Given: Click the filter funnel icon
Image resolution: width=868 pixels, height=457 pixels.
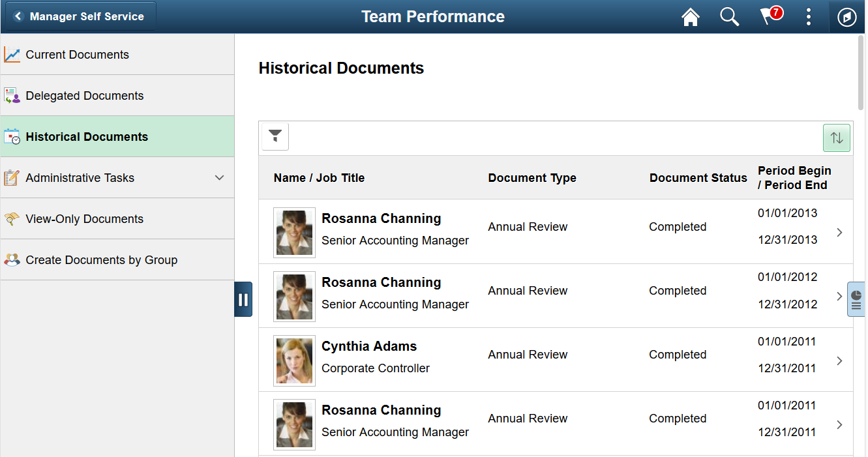Looking at the screenshot, I should coord(275,137).
